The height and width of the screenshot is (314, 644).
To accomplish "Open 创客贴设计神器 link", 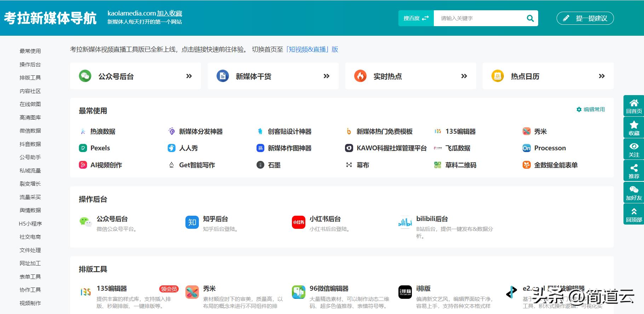I will pyautogui.click(x=289, y=132).
